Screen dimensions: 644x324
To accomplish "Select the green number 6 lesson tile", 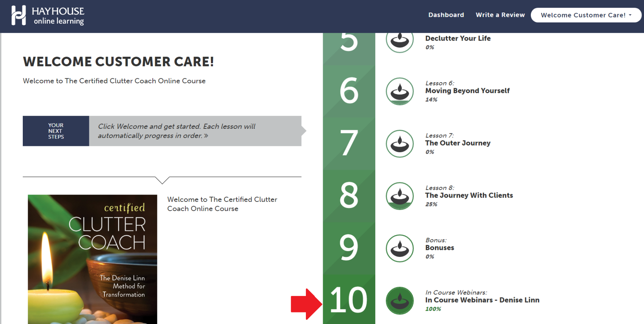I will (x=349, y=91).
